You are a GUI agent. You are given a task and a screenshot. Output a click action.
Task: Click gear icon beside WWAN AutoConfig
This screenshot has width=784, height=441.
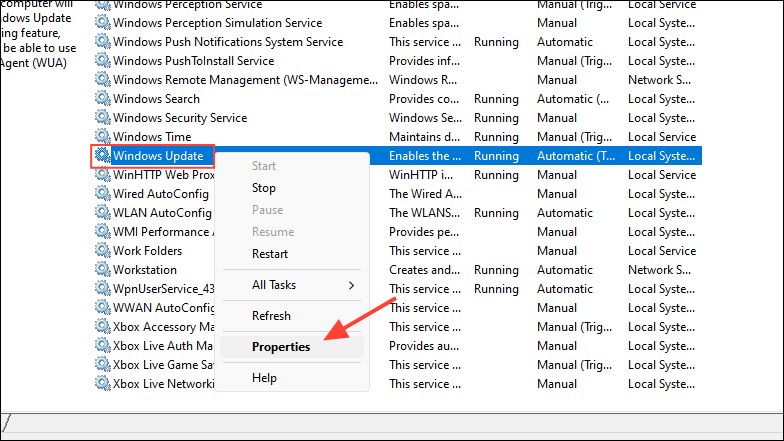pyautogui.click(x=102, y=308)
